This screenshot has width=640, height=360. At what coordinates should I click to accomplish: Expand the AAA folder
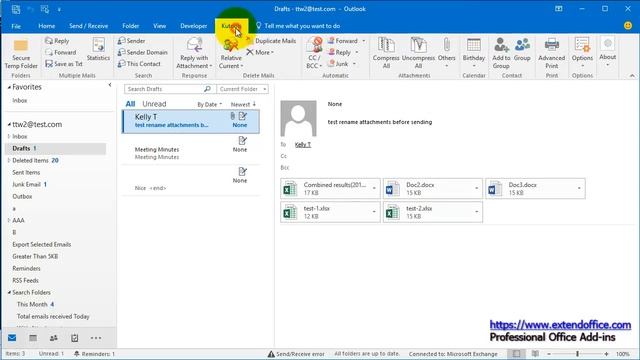(x=9, y=220)
